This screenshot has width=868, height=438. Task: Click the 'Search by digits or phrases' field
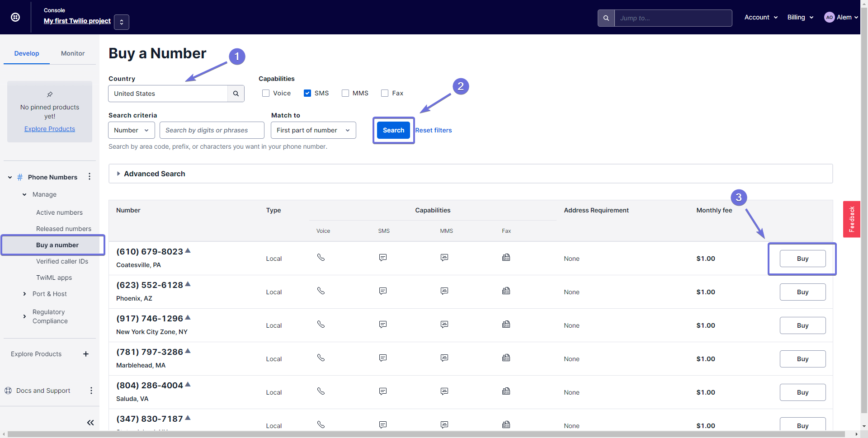[212, 130]
